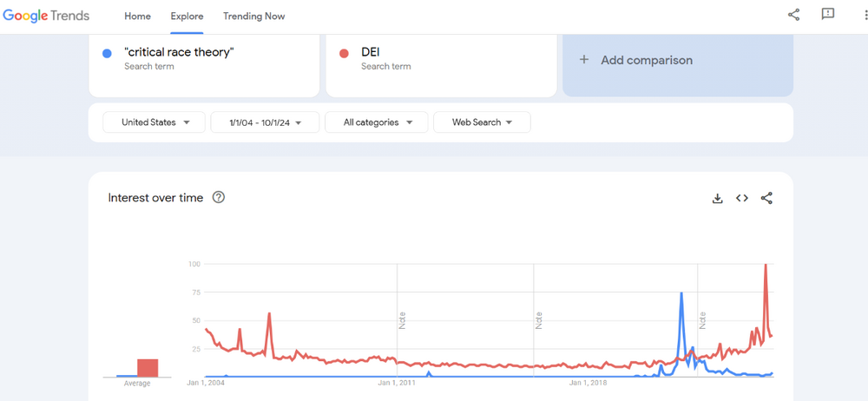Click the plus icon to add comparison
Image resolution: width=868 pixels, height=401 pixels.
(584, 60)
